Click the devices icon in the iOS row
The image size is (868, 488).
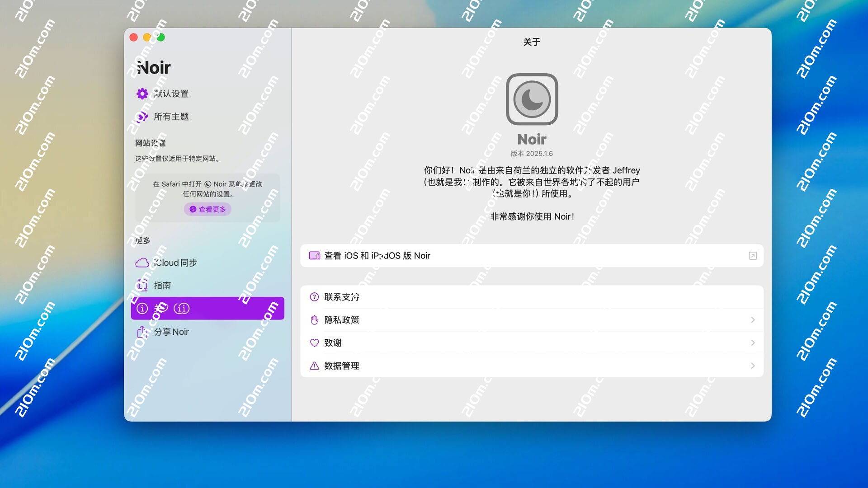(x=315, y=256)
